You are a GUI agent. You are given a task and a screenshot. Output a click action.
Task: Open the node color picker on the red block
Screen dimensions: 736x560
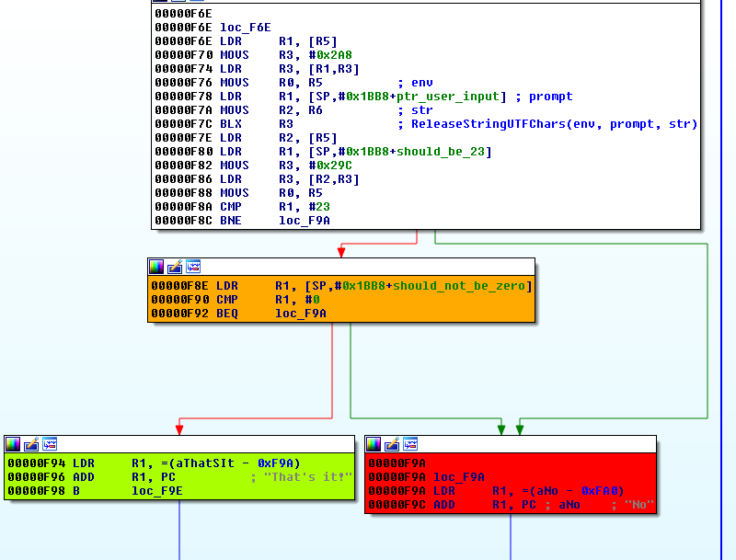point(374,444)
